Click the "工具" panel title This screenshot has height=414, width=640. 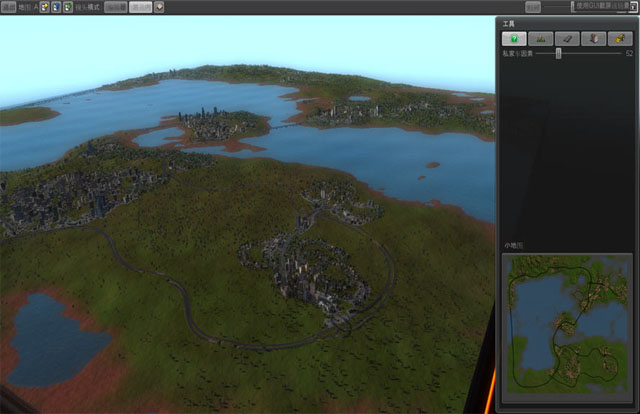pyautogui.click(x=509, y=24)
